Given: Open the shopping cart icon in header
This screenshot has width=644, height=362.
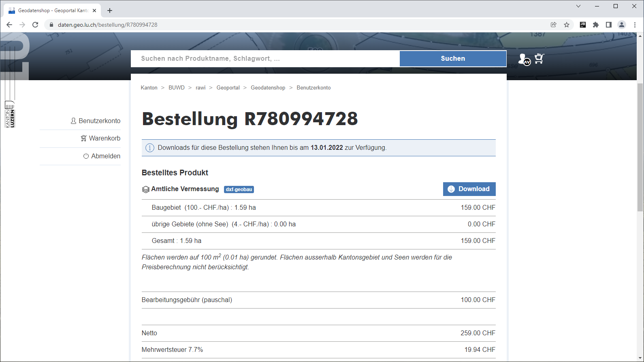Looking at the screenshot, I should (539, 59).
